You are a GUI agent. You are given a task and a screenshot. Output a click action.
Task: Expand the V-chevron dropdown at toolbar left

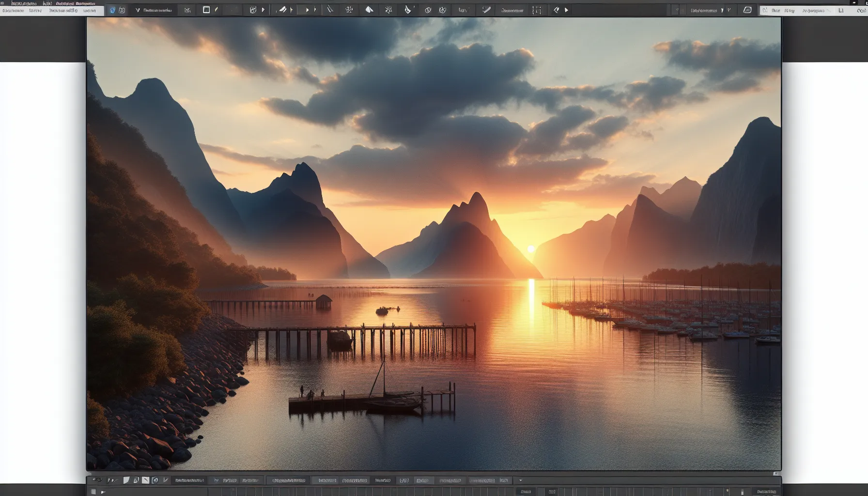point(138,10)
